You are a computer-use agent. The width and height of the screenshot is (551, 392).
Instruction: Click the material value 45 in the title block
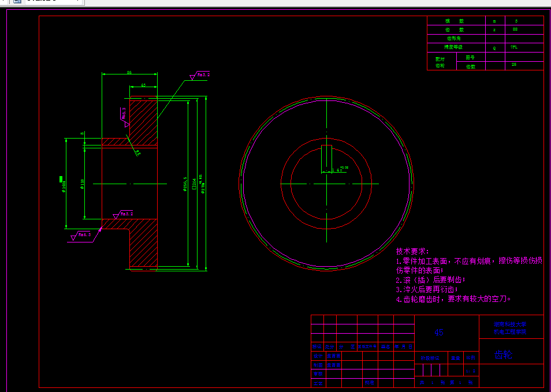click(x=439, y=333)
